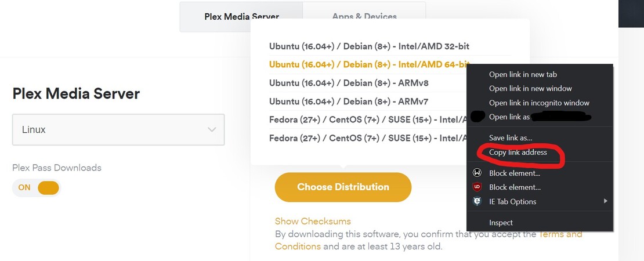The height and width of the screenshot is (261, 644).
Task: Click the first Block element extension icon
Action: pyautogui.click(x=477, y=173)
